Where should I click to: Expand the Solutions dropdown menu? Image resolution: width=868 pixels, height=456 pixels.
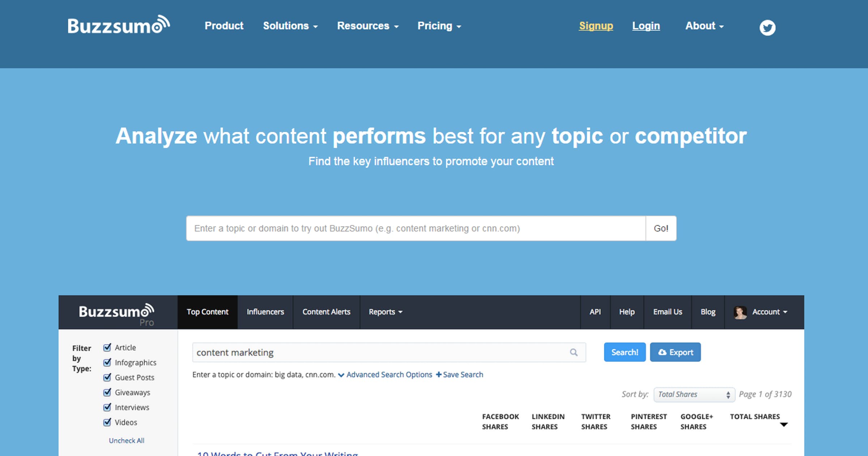pos(290,26)
